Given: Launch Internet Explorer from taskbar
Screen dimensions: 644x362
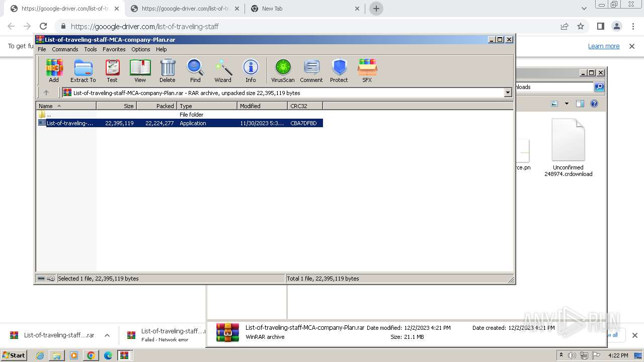Looking at the screenshot, I should pos(40,355).
